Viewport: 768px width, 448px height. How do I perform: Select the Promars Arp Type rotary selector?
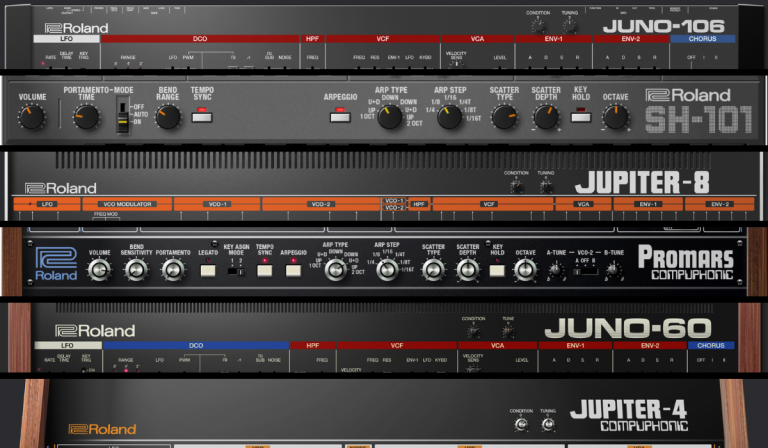click(336, 270)
